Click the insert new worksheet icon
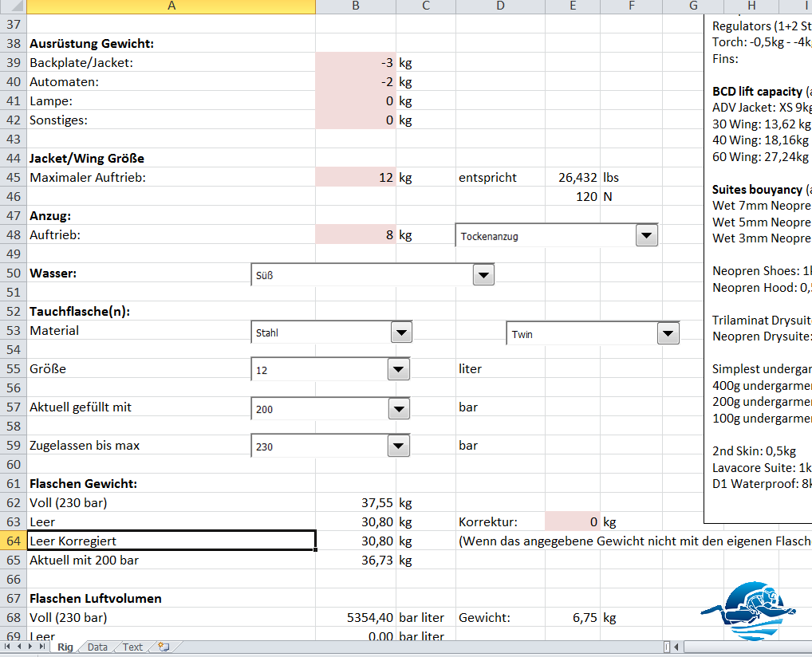 tap(164, 647)
